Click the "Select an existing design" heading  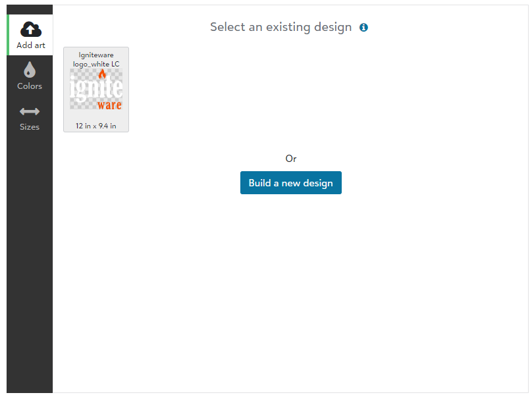point(281,27)
